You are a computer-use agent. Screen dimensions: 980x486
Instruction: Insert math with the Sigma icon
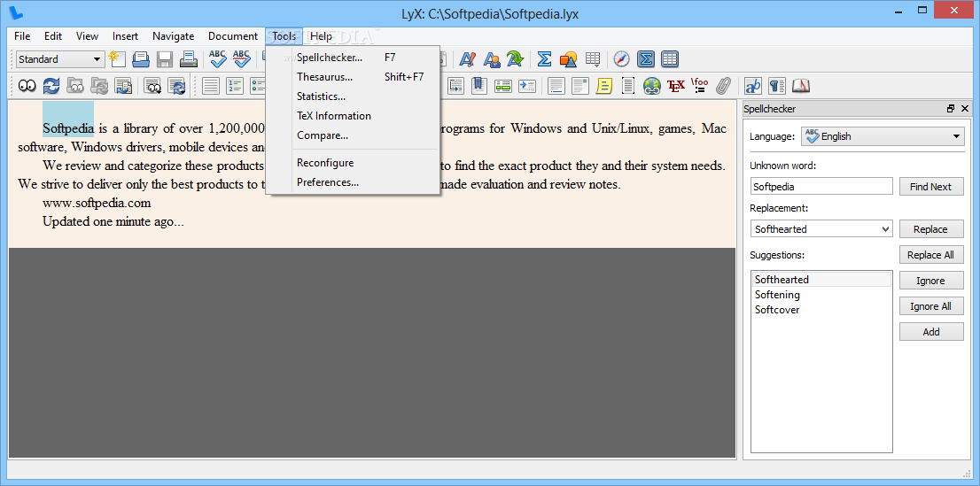click(544, 59)
